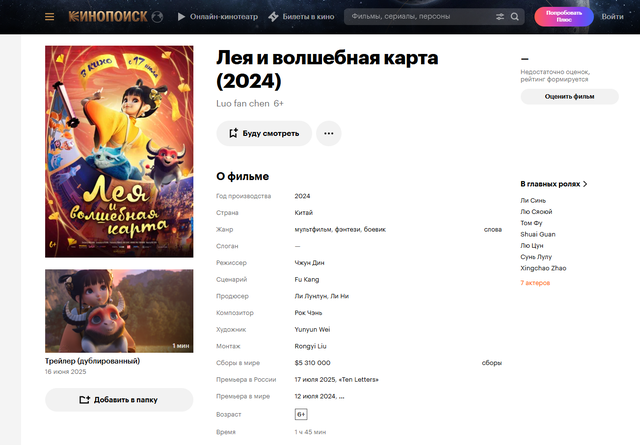This screenshot has height=445, width=640.
Task: Open actor Сунь Лулу page
Action: click(x=536, y=257)
